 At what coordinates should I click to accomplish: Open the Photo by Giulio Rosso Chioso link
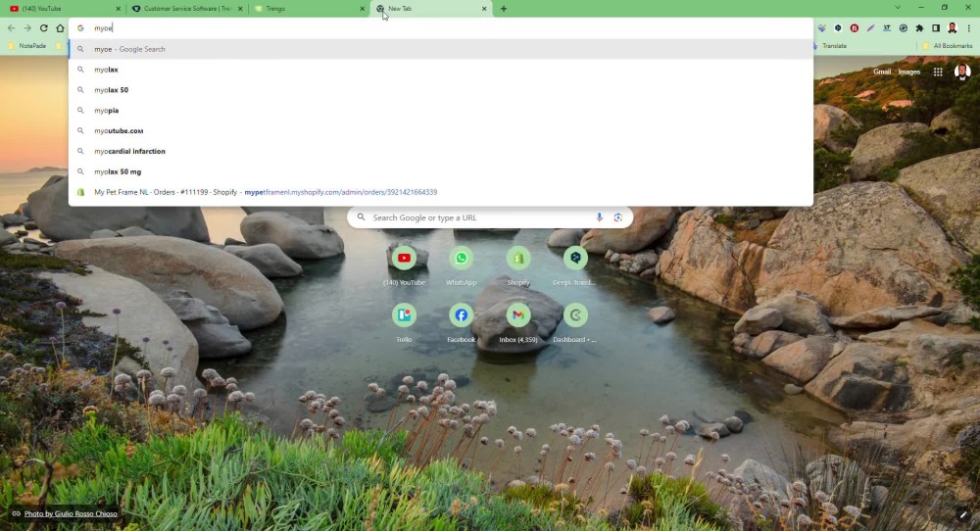tap(71, 514)
